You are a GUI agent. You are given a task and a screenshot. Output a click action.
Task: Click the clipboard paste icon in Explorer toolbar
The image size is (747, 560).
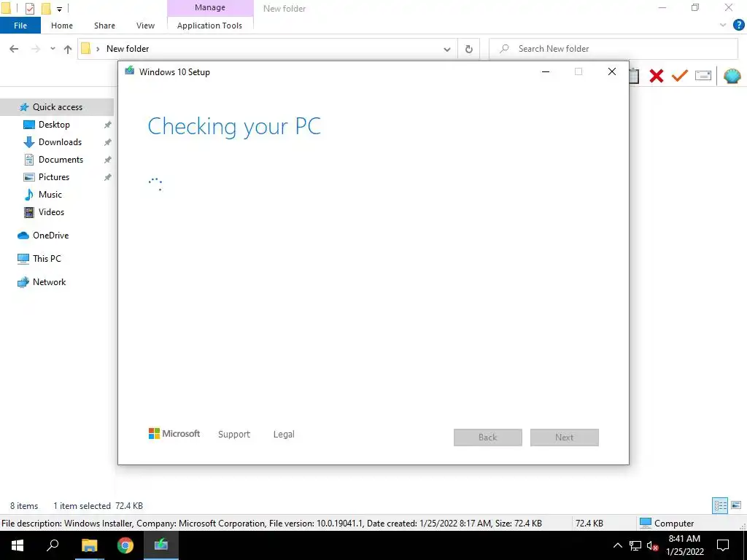[x=634, y=76]
